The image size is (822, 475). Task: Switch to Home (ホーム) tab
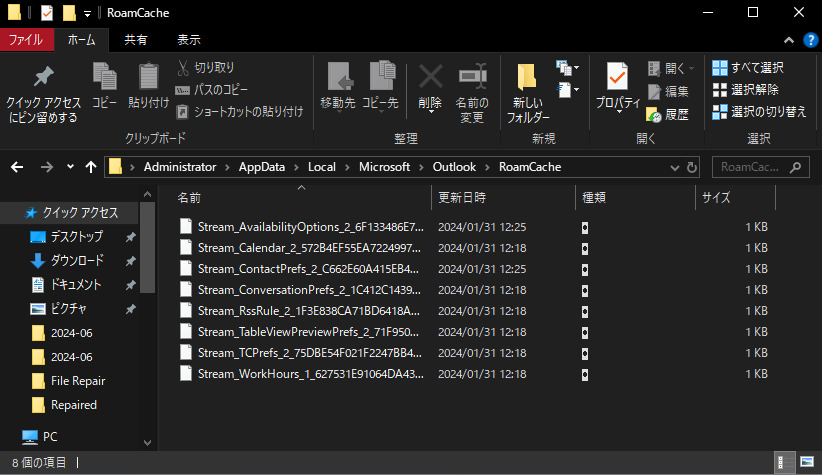[x=81, y=40]
